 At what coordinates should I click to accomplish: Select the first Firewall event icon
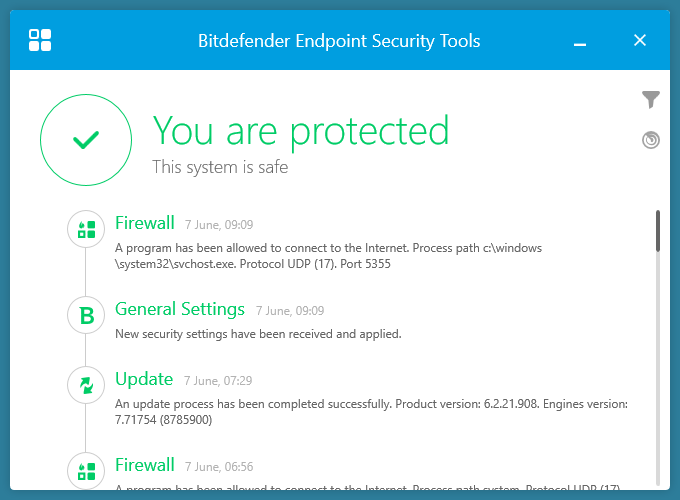[86, 230]
